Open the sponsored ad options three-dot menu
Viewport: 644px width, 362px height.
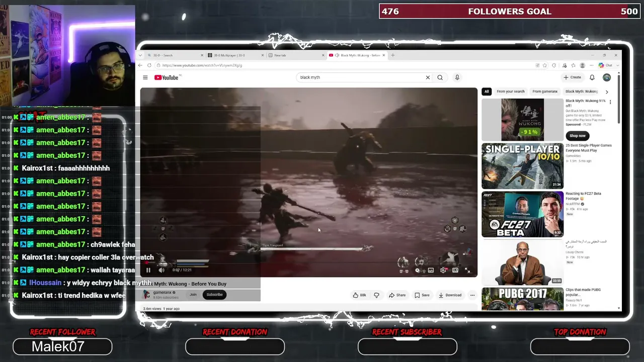[x=610, y=102]
